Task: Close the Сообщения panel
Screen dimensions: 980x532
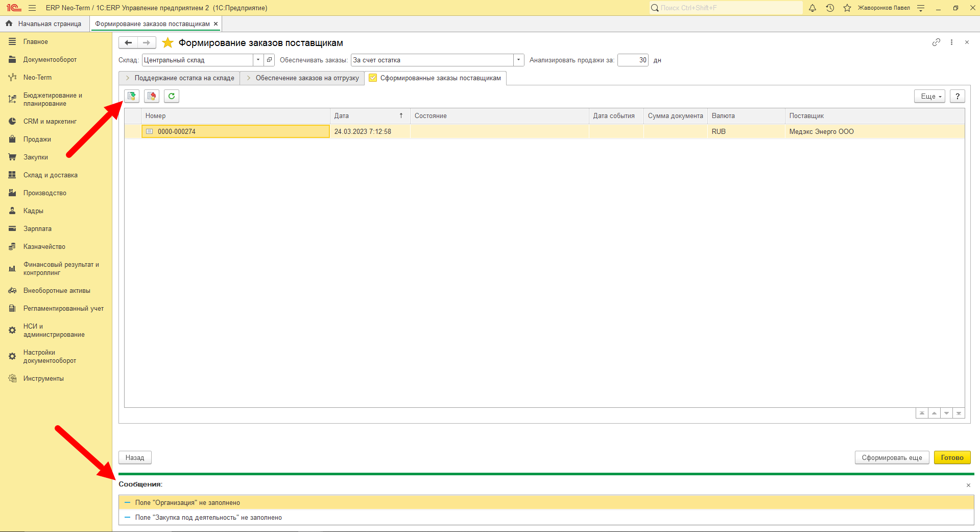Action: 968,485
